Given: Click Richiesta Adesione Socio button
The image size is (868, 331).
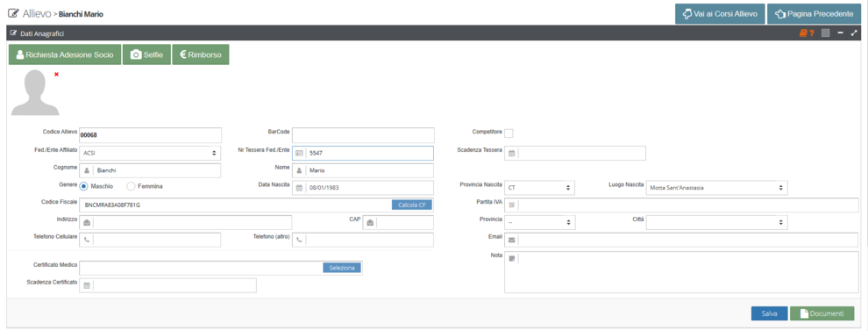Looking at the screenshot, I should point(65,55).
